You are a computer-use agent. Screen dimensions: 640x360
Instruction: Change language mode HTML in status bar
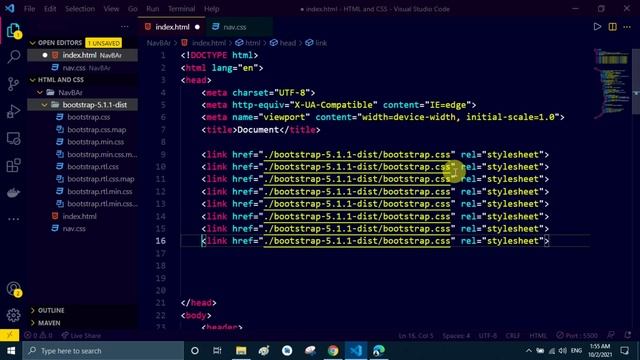coord(538,336)
